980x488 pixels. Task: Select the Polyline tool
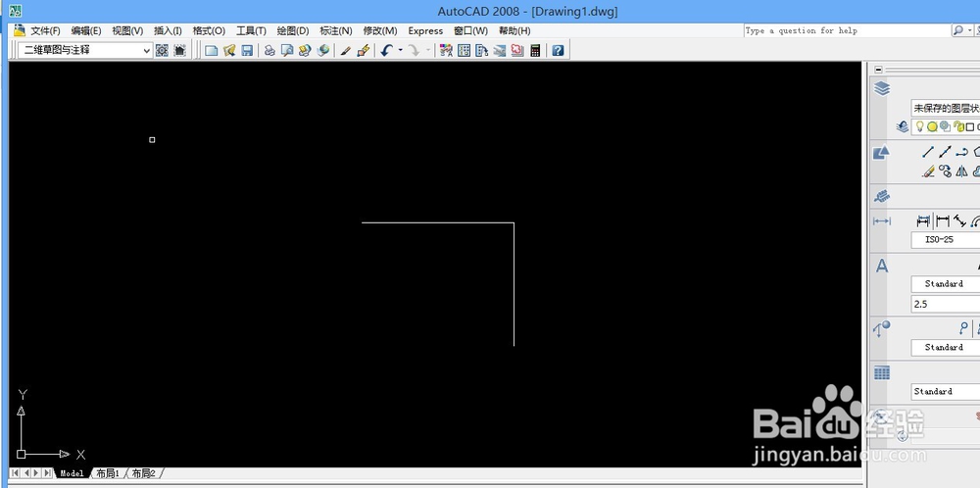pos(962,152)
